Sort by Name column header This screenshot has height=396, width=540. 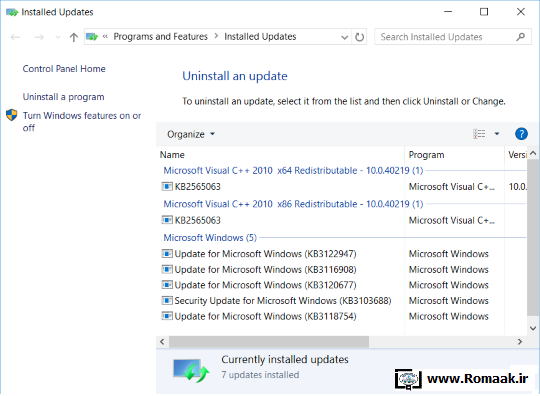281,155
